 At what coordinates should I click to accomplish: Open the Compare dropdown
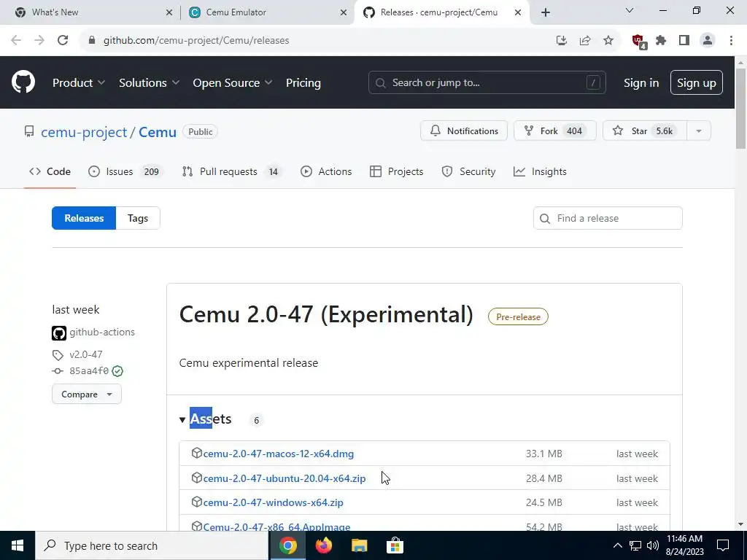click(x=87, y=394)
